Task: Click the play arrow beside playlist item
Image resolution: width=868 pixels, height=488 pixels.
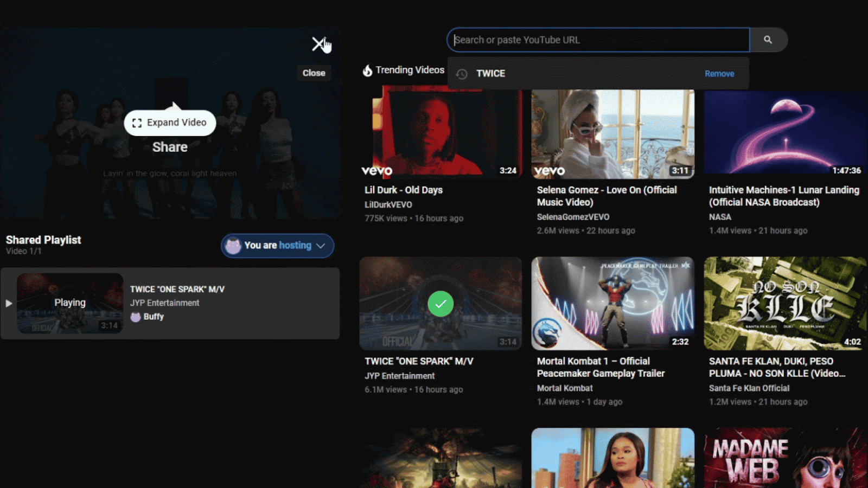Action: coord(9,303)
